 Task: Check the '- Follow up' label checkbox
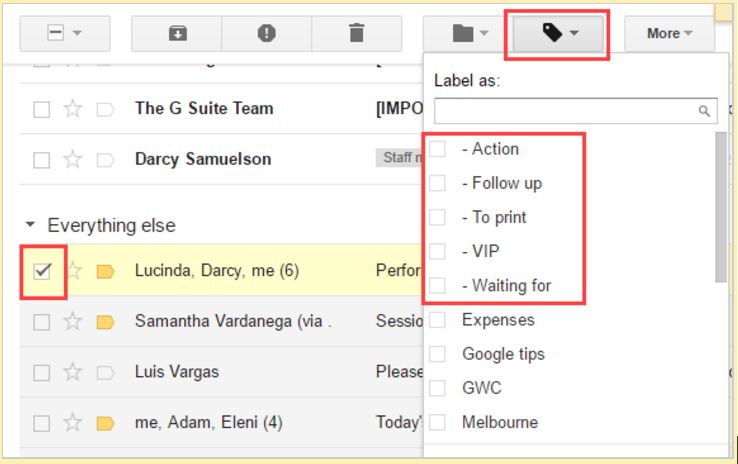pyautogui.click(x=438, y=183)
